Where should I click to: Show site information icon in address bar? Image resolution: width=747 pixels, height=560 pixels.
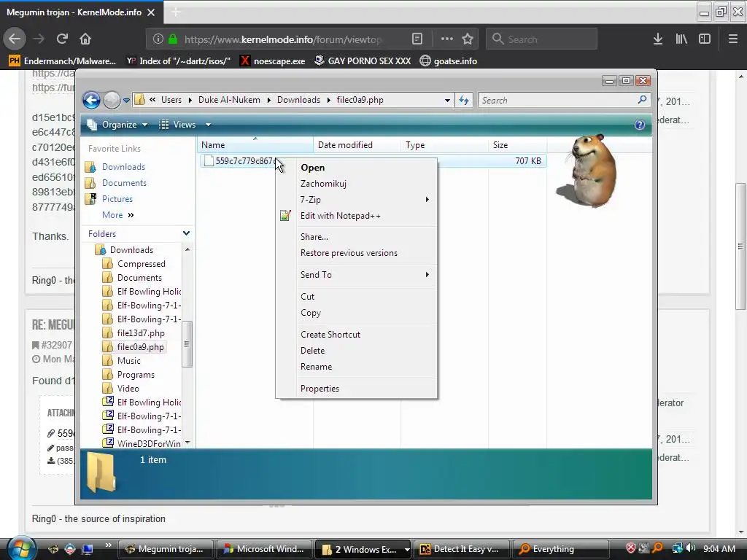tap(158, 39)
